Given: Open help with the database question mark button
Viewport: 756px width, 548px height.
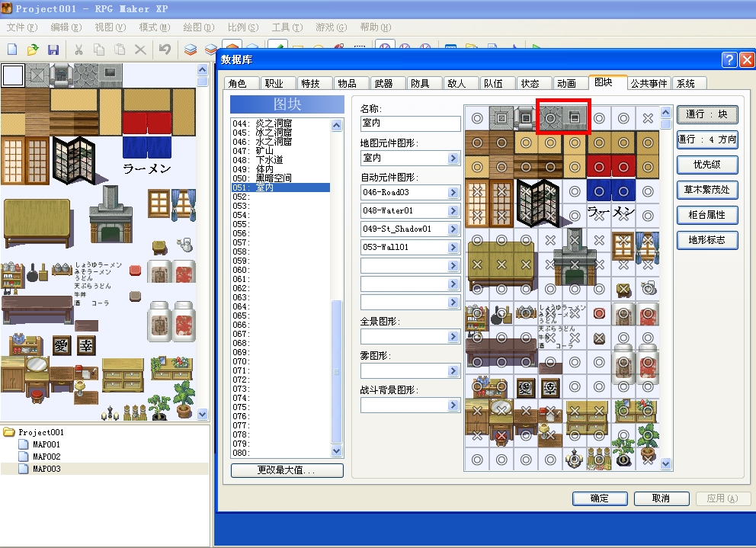Looking at the screenshot, I should [x=729, y=59].
